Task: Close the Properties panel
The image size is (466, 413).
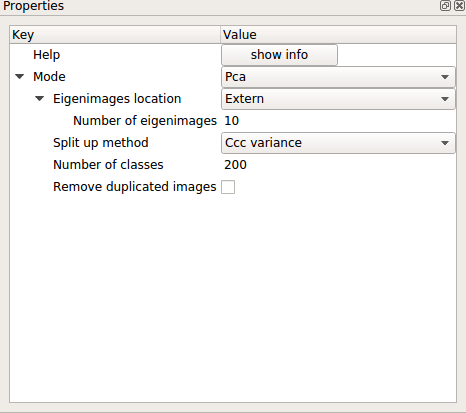Action: tap(459, 6)
